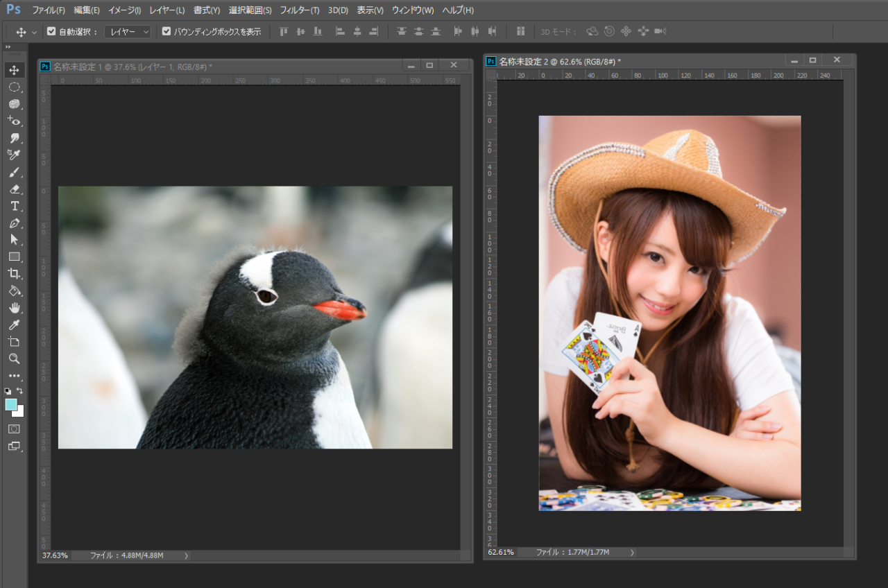The width and height of the screenshot is (888, 588).
Task: Open the tool preset picker arrow beside Move icon
Action: (34, 32)
